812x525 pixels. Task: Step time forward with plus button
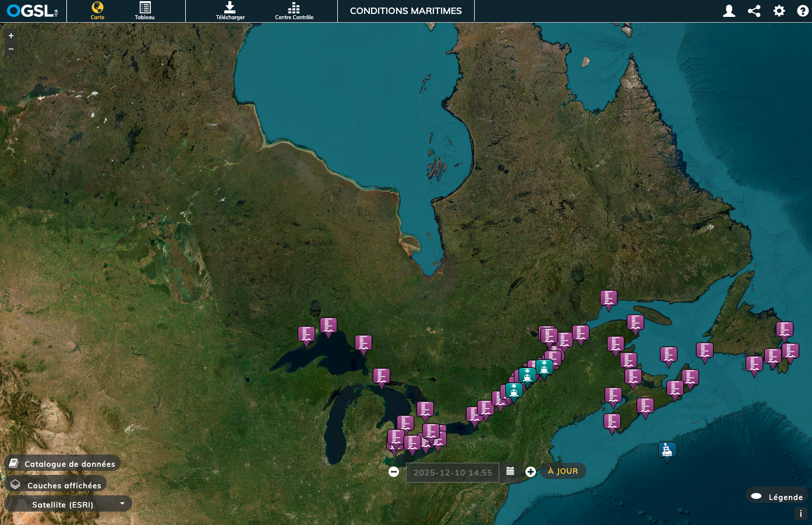pos(531,472)
